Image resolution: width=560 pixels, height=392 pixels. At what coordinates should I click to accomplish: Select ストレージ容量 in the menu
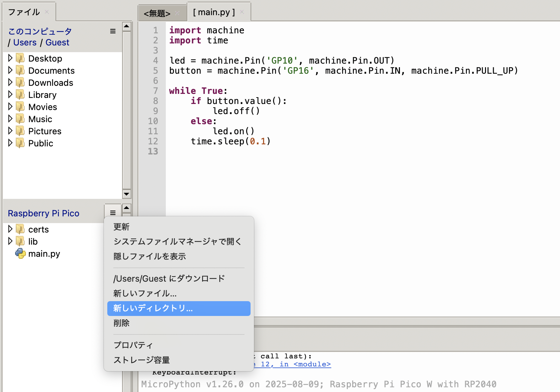coord(142,360)
